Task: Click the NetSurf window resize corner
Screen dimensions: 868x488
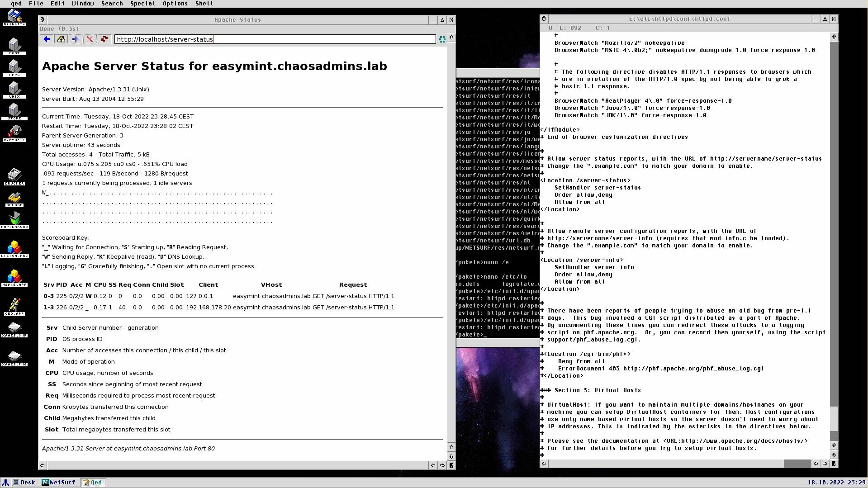Action: click(451, 465)
